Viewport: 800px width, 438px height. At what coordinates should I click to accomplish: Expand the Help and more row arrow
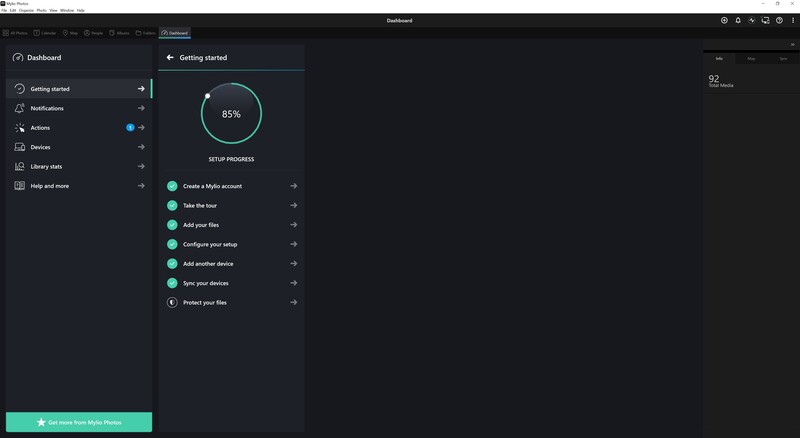(141, 186)
